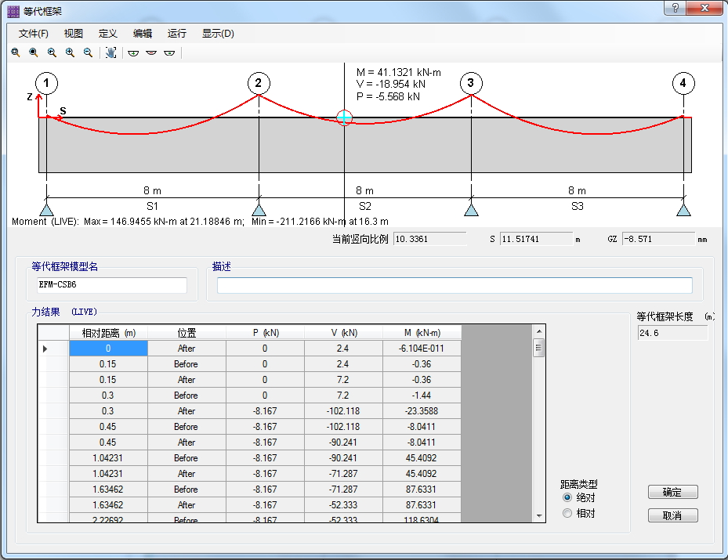728x560 pixels.
Task: Click the application icon in title bar
Action: (13, 11)
